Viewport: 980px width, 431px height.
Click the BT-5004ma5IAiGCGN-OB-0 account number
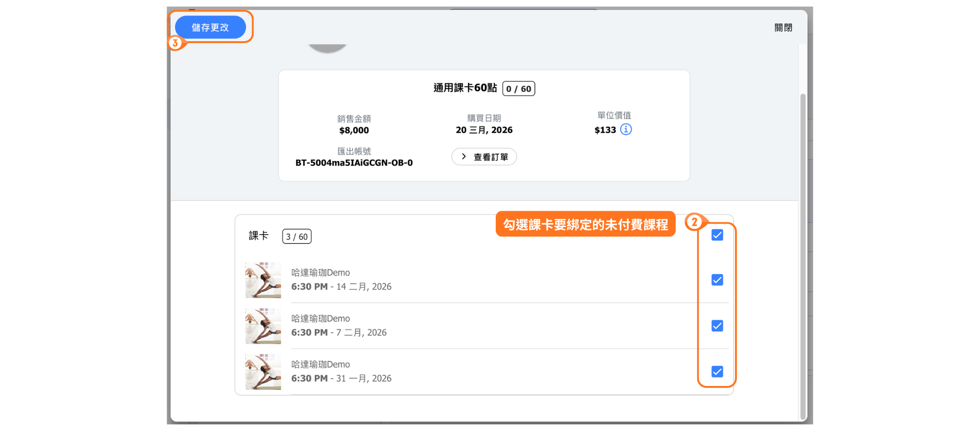coord(354,163)
